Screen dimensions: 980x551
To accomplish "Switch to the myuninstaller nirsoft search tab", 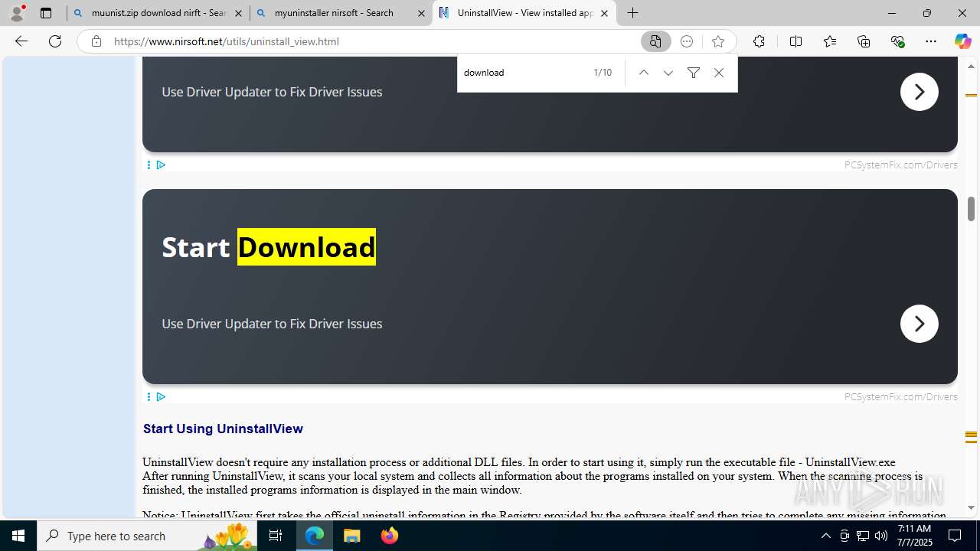I will point(341,13).
